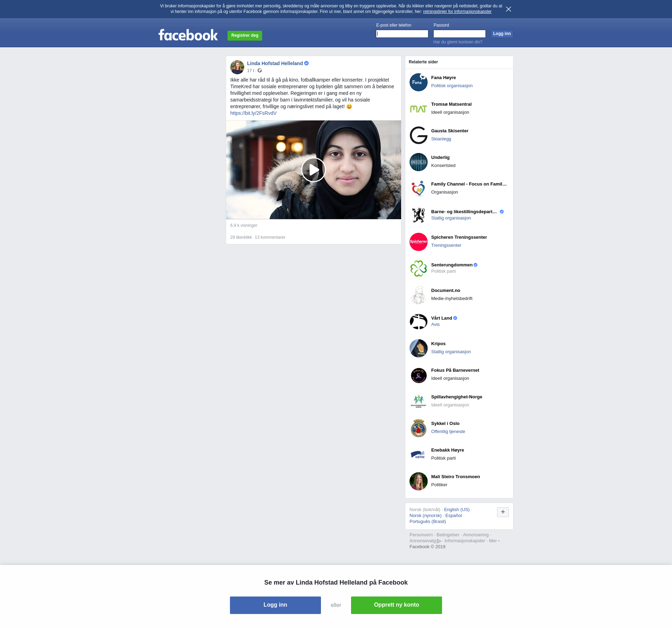This screenshot has height=628, width=672.
Task: Switch language to Norsk (nynorsk)
Action: click(426, 516)
